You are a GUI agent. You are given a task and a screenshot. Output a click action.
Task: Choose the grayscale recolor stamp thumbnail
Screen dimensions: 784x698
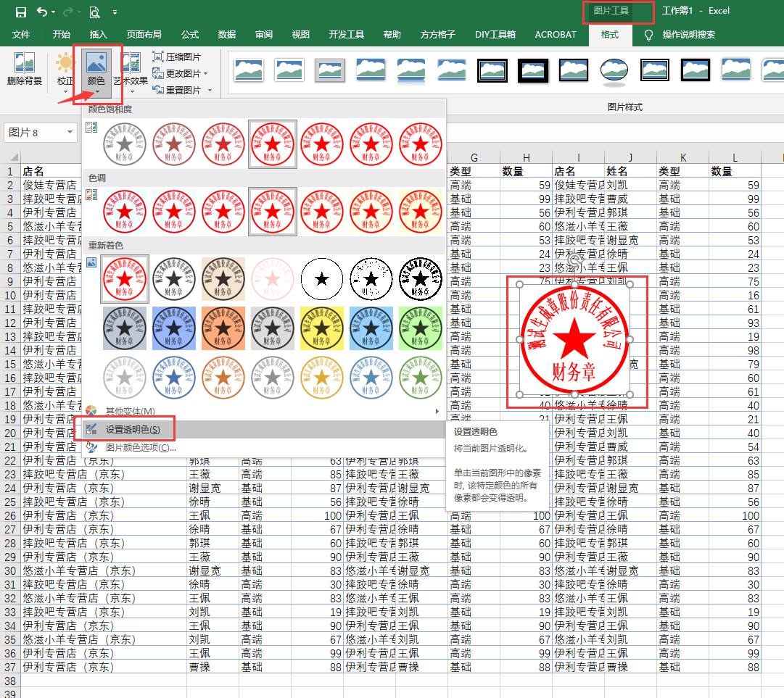pos(174,279)
